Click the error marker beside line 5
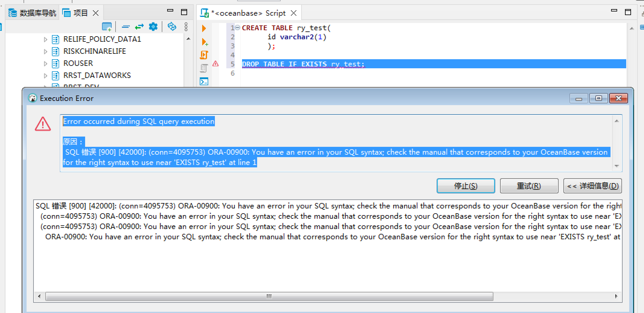The height and width of the screenshot is (313, 644). coord(215,64)
